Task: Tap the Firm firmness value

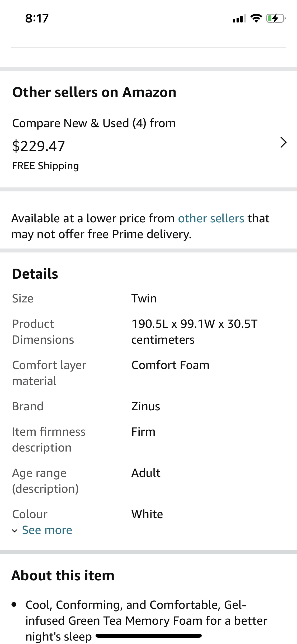Action: coord(143,432)
